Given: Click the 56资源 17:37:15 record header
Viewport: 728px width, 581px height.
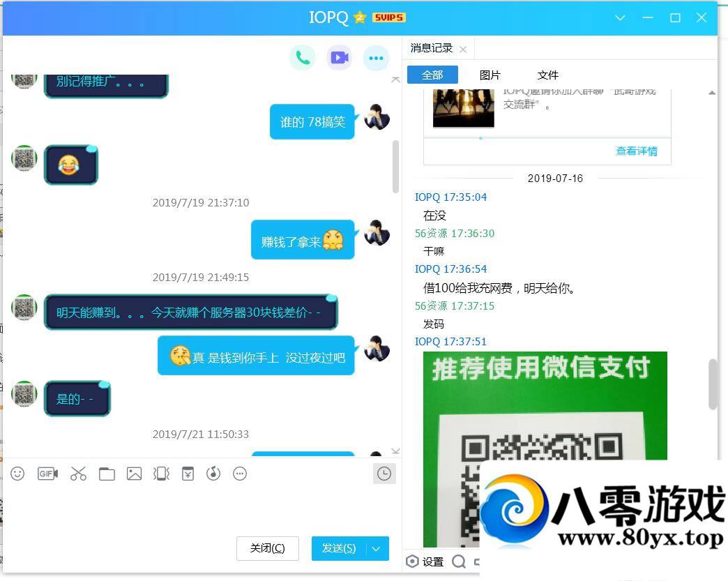Looking at the screenshot, I should click(x=455, y=305).
